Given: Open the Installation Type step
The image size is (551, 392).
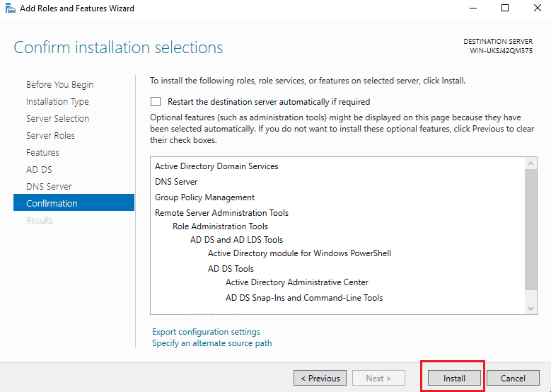Looking at the screenshot, I should [57, 102].
